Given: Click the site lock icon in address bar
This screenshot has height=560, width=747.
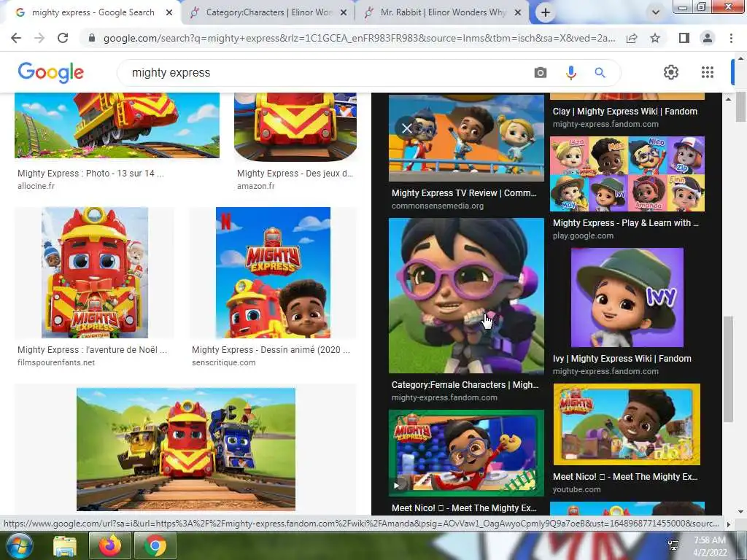Looking at the screenshot, I should tap(92, 38).
